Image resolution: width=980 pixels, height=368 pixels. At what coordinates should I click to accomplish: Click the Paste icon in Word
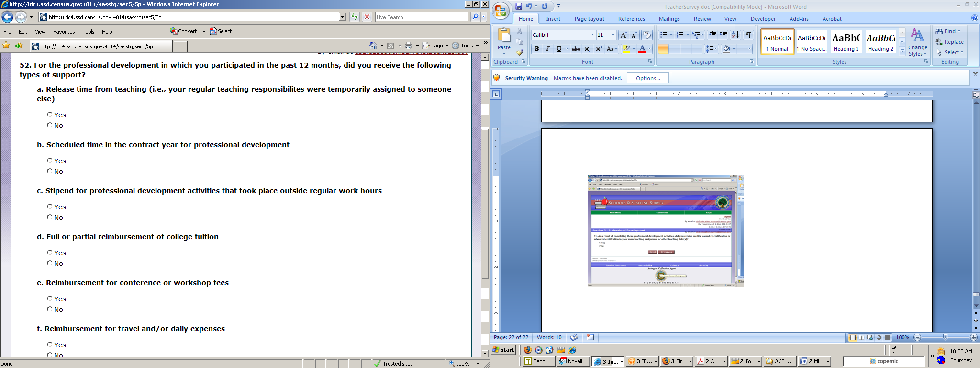[504, 36]
